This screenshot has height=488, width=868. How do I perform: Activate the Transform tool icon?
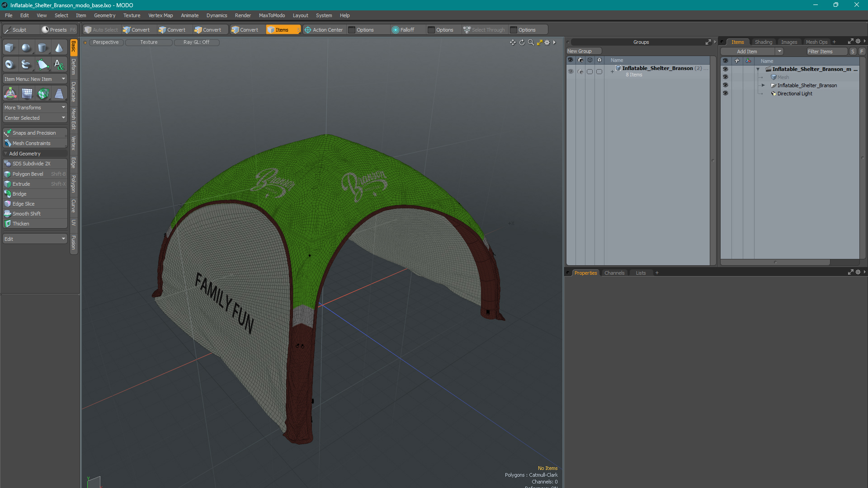point(10,94)
